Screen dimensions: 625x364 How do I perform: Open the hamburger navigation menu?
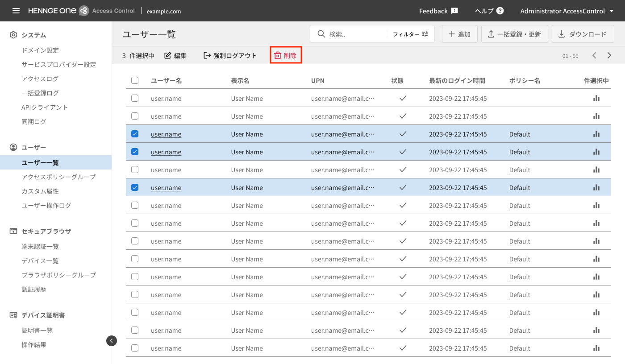[x=16, y=11]
